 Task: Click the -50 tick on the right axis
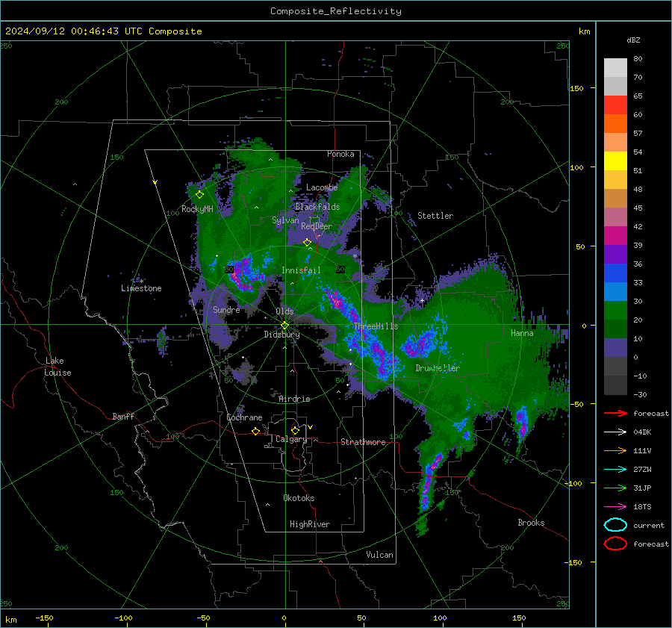coord(577,404)
